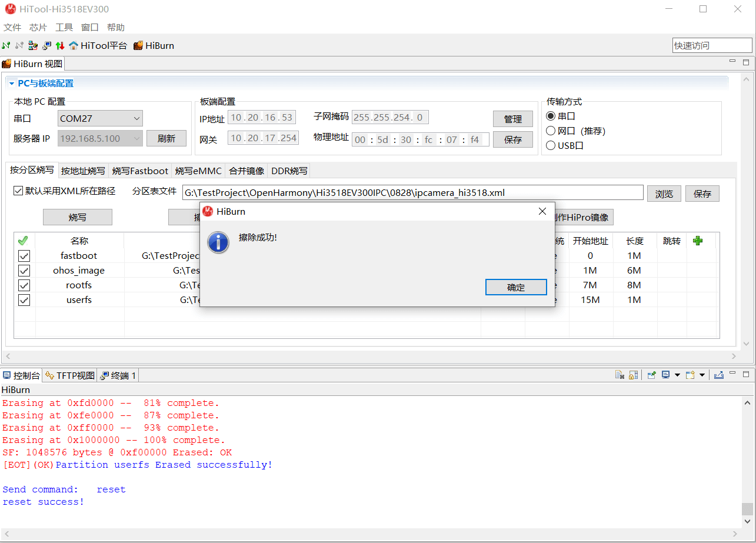Uncheck the userfs partition checkbox

(24, 300)
